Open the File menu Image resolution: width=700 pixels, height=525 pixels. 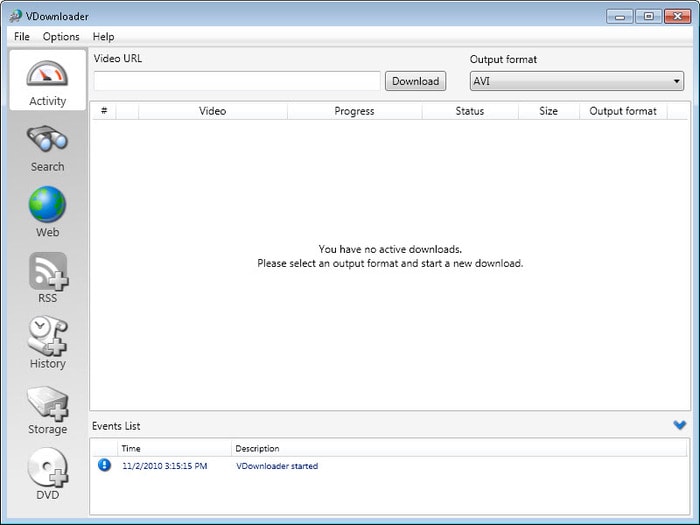tap(22, 37)
